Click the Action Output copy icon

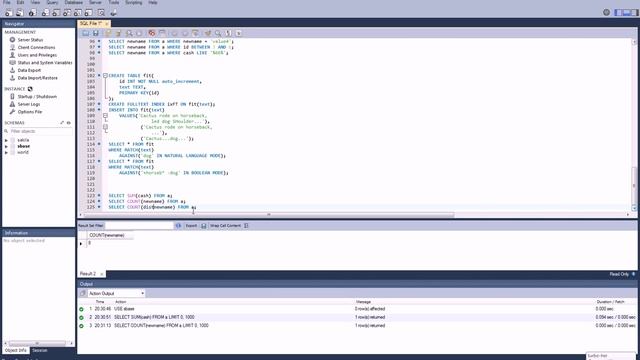[x=83, y=293]
